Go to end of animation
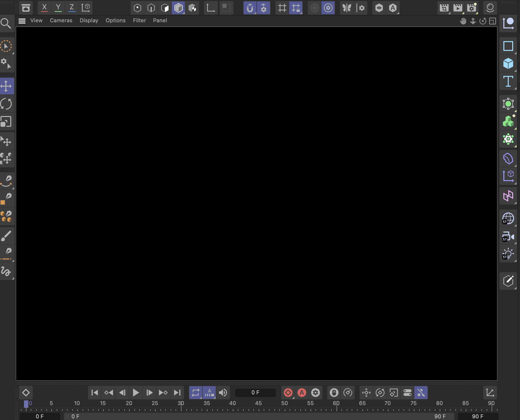 click(177, 393)
